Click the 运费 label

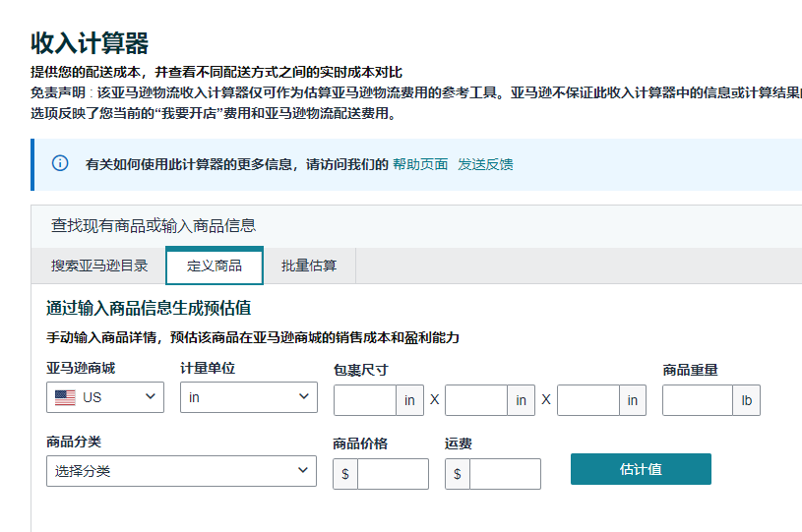pyautogui.click(x=459, y=443)
